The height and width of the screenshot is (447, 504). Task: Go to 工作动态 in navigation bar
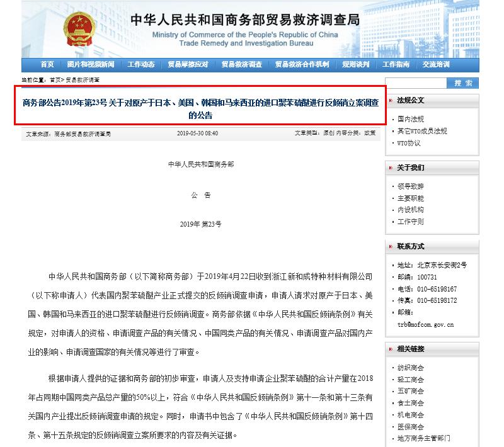click(x=141, y=65)
